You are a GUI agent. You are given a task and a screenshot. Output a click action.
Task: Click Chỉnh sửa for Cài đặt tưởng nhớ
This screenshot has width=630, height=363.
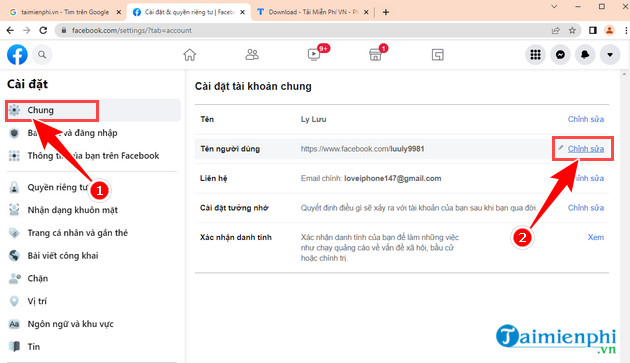pos(585,208)
